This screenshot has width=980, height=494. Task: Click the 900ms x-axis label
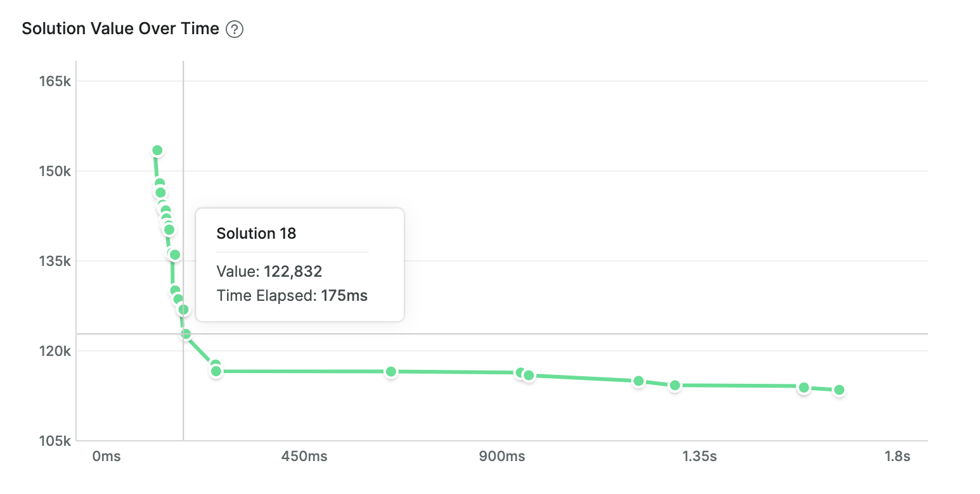502,456
